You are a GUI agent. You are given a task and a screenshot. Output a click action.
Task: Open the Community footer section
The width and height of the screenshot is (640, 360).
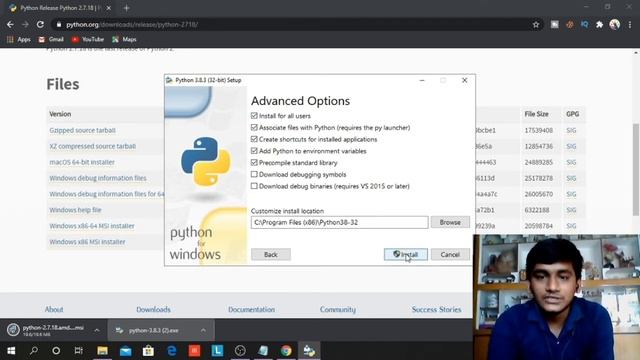[338, 309]
